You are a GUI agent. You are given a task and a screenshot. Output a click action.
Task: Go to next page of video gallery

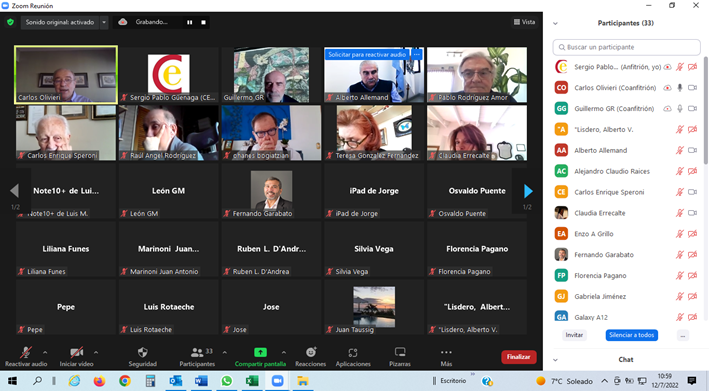click(x=528, y=191)
